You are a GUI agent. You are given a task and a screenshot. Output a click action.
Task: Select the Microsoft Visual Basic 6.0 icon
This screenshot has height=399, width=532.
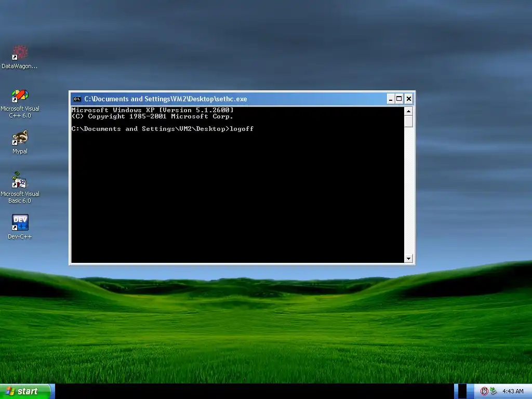(20, 187)
